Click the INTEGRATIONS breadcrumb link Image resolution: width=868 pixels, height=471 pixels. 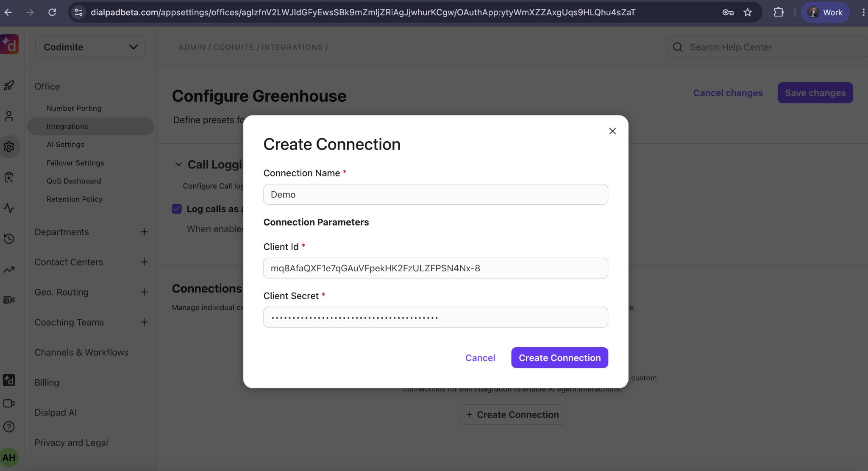point(292,47)
